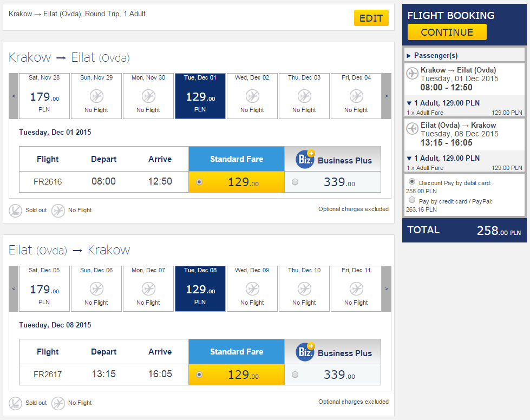Image resolution: width=530 pixels, height=420 pixels.
Task: Select Sat, Dec 05 return date at 179.00 PLN
Action: (x=44, y=288)
